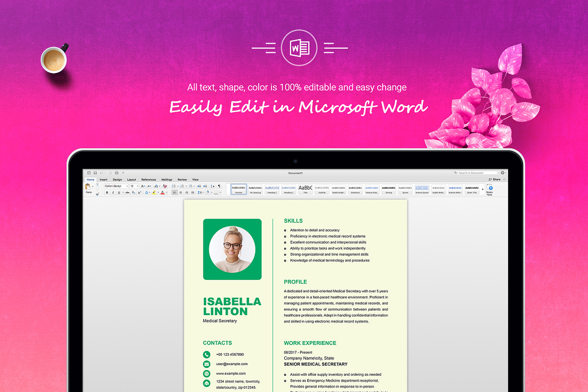588x392 pixels.
Task: Click the red font color button
Action: [x=163, y=193]
